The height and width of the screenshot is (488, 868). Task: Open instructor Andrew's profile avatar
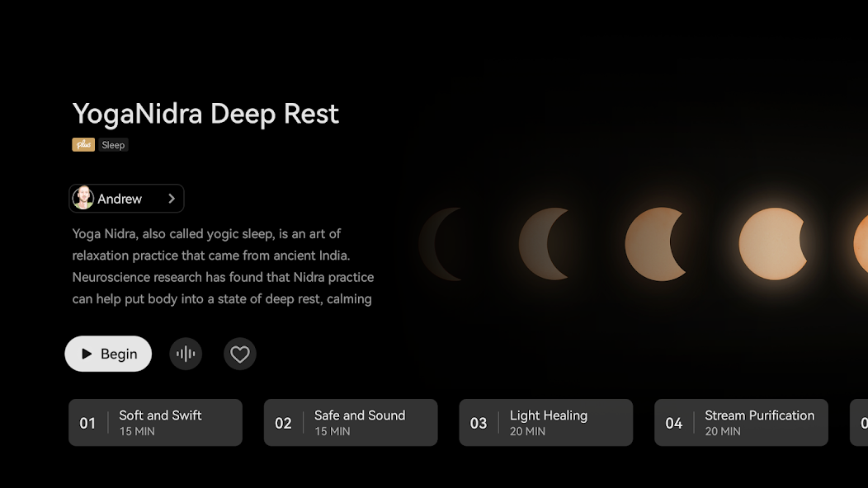[83, 198]
